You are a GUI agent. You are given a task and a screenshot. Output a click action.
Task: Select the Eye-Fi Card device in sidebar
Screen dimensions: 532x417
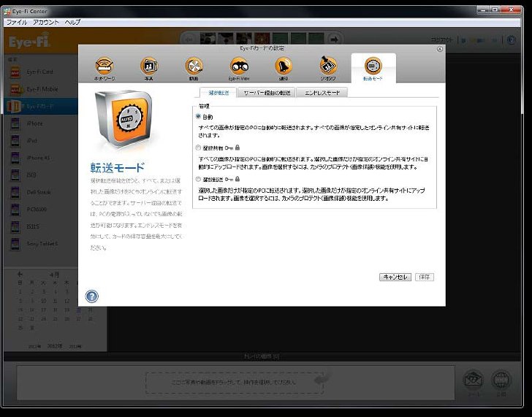[41, 72]
